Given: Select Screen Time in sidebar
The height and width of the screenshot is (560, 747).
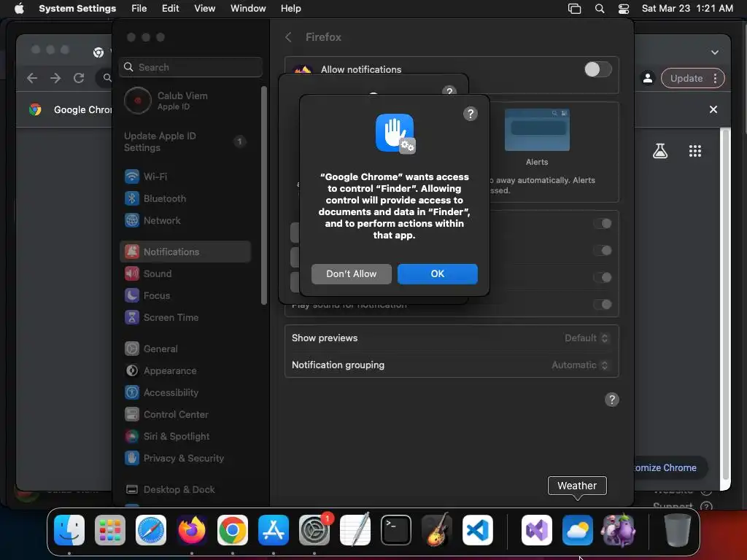Looking at the screenshot, I should (186, 317).
